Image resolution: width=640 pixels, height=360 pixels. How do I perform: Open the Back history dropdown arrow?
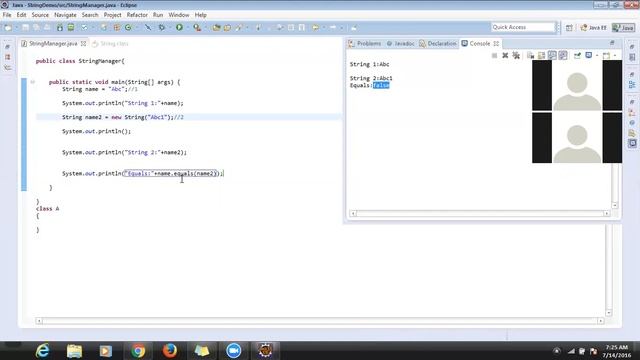(324, 28)
